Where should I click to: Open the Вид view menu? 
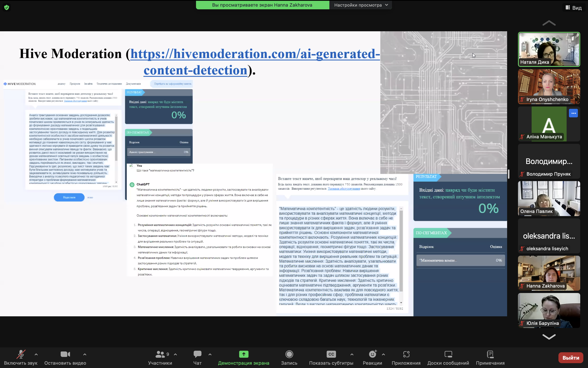pyautogui.click(x=574, y=8)
